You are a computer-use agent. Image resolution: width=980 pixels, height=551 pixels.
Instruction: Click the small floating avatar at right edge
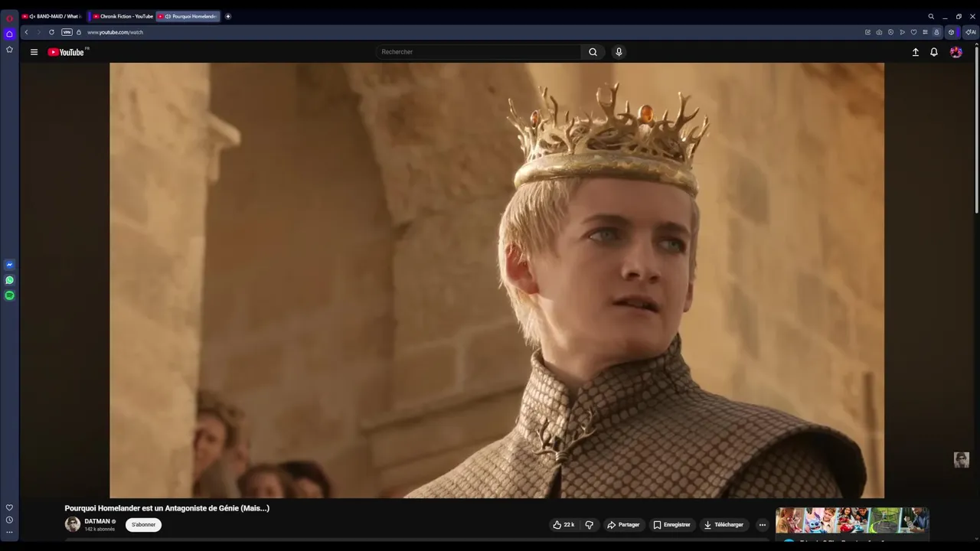pyautogui.click(x=962, y=459)
